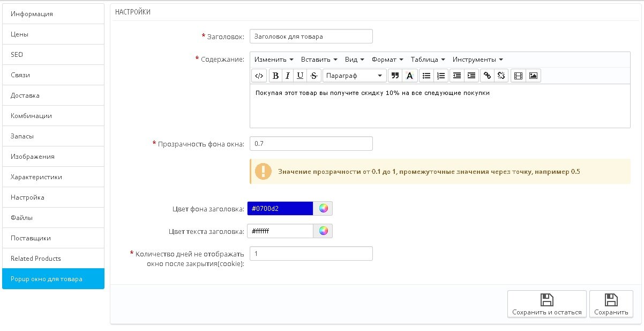
Task: Open color picker for header background color
Action: [x=323, y=208]
